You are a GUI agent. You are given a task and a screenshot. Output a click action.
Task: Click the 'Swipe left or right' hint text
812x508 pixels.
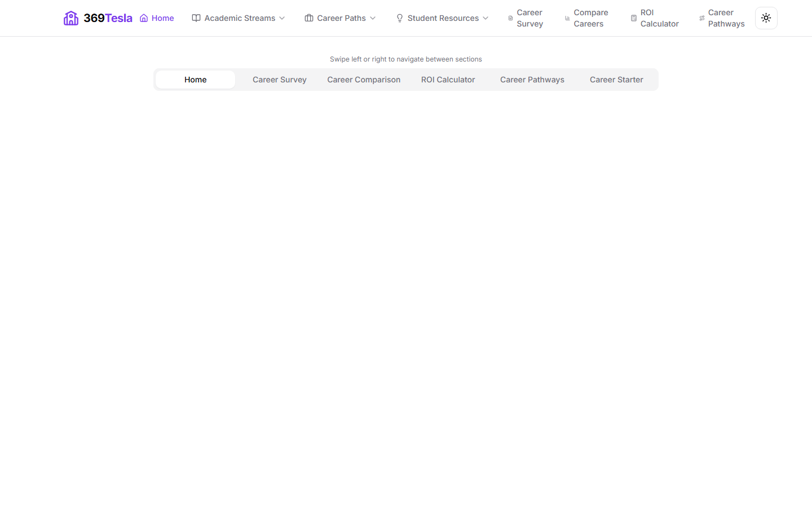406,59
